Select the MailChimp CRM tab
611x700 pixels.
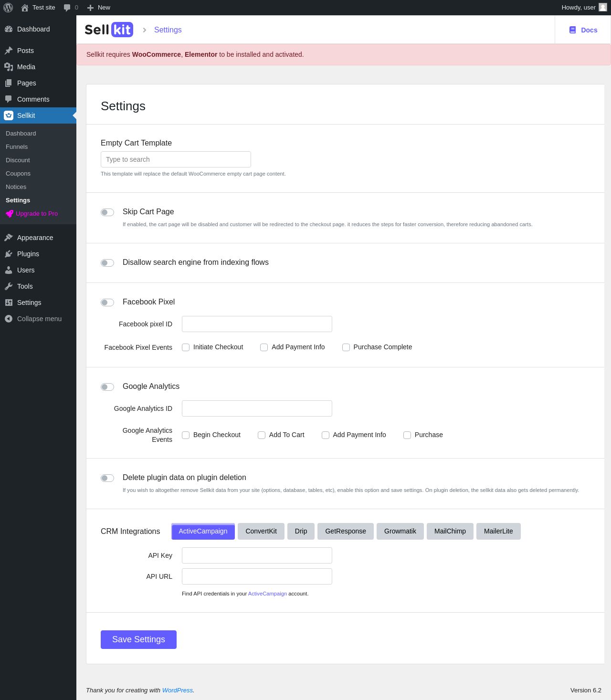[x=450, y=531]
